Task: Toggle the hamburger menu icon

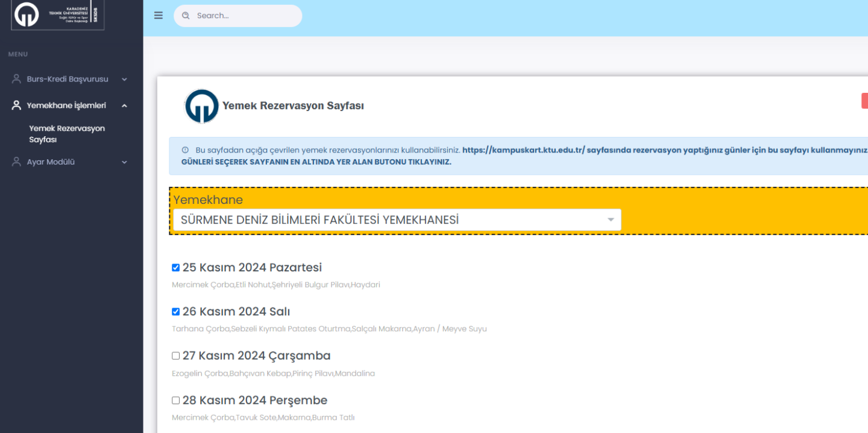Action: (x=159, y=16)
